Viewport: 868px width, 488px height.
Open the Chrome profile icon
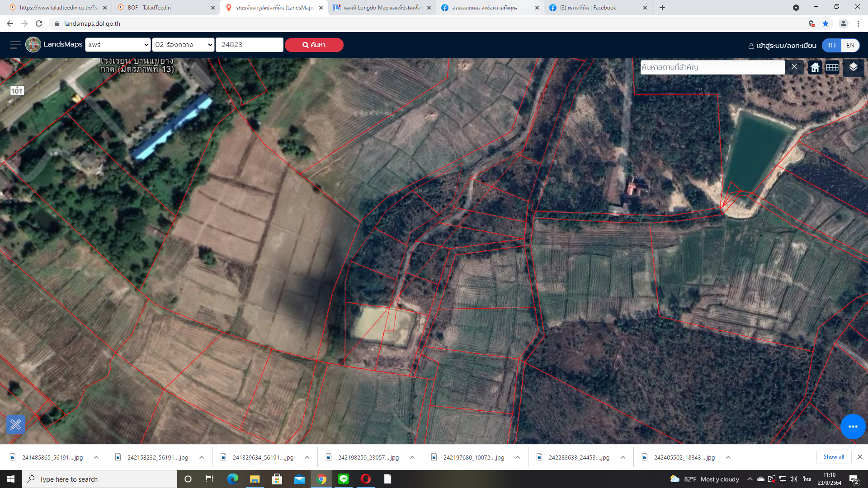pyautogui.click(x=843, y=23)
